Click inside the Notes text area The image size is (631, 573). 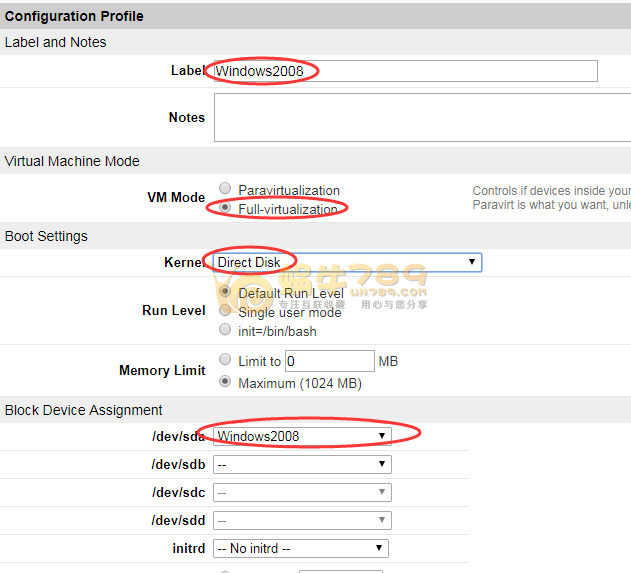click(420, 117)
